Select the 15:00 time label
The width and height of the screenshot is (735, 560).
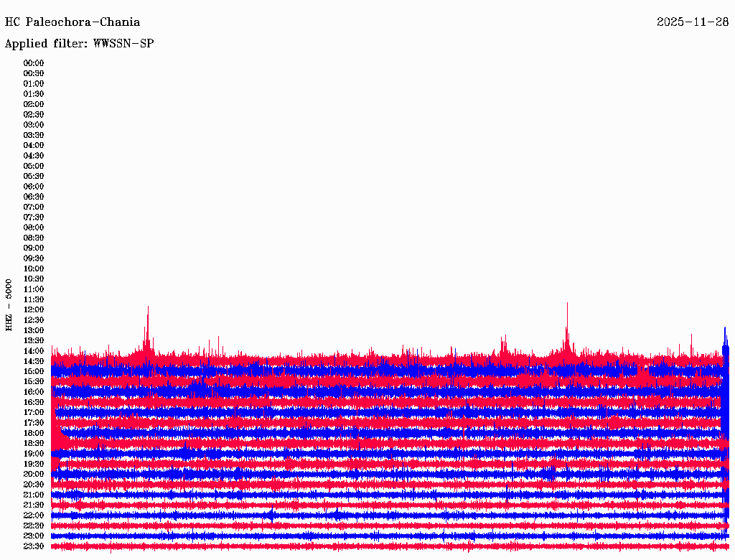coord(33,372)
